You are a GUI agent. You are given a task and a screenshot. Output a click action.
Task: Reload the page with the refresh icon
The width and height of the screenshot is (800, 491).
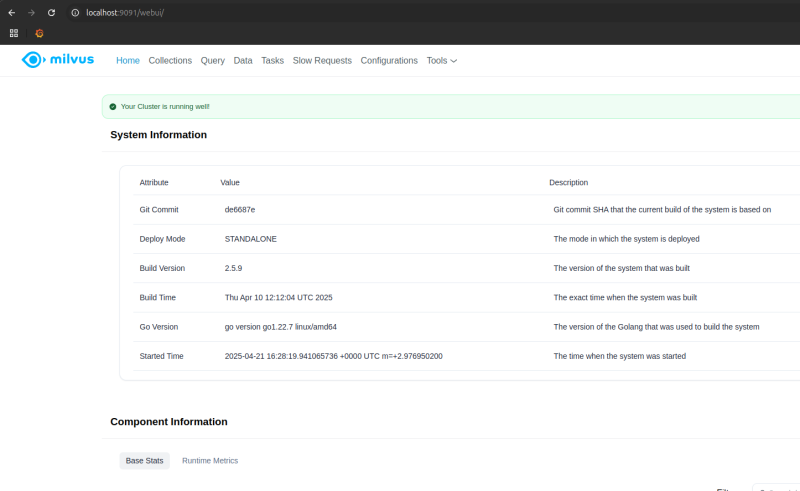point(51,12)
